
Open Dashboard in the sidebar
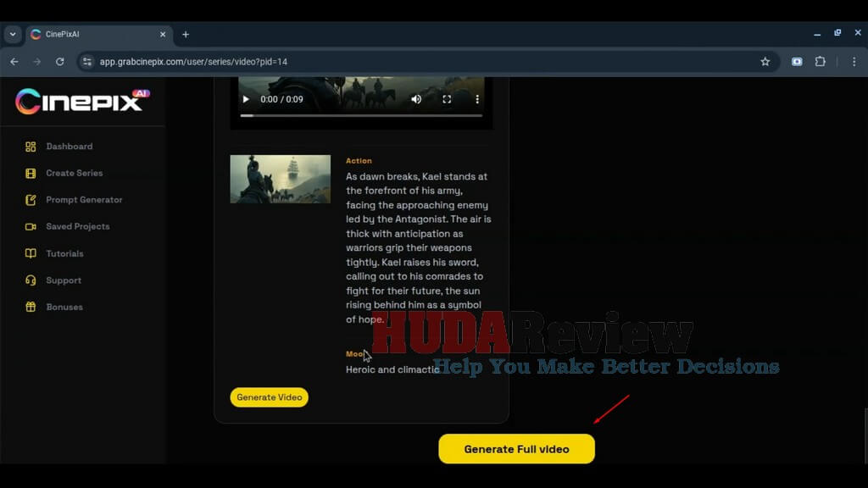(70, 147)
